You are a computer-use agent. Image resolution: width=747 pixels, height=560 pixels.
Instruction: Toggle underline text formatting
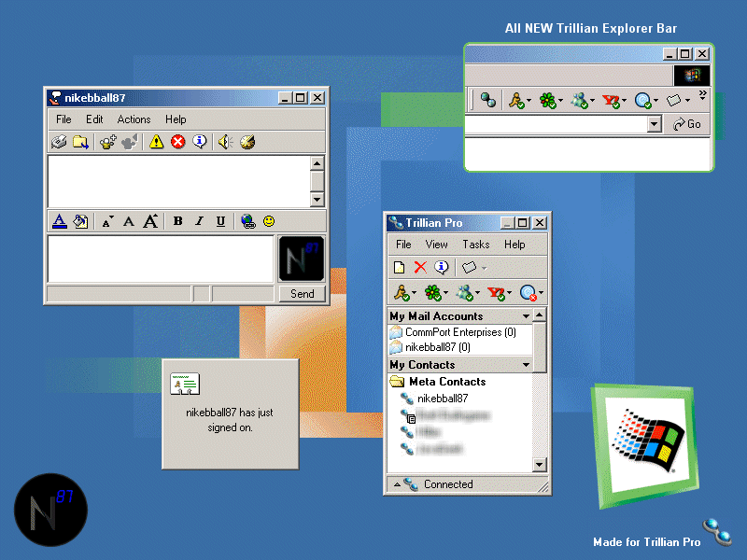point(219,221)
